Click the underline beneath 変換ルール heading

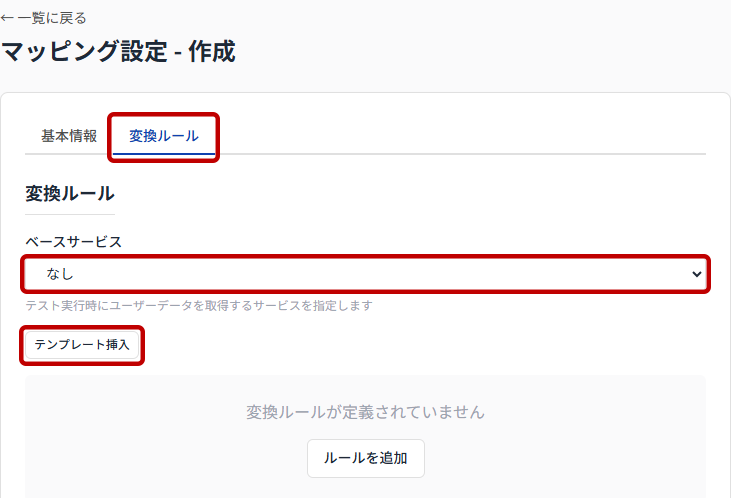click(70, 214)
